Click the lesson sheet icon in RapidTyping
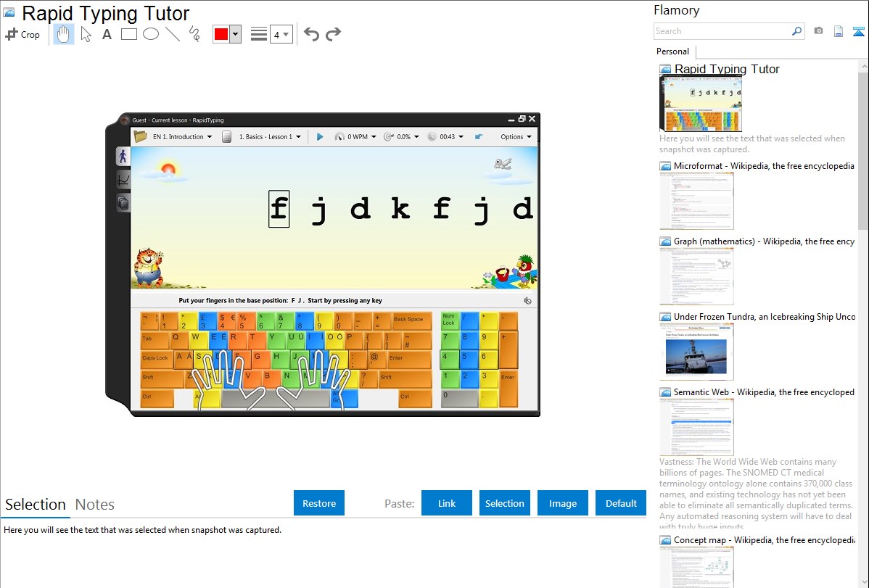 (226, 137)
